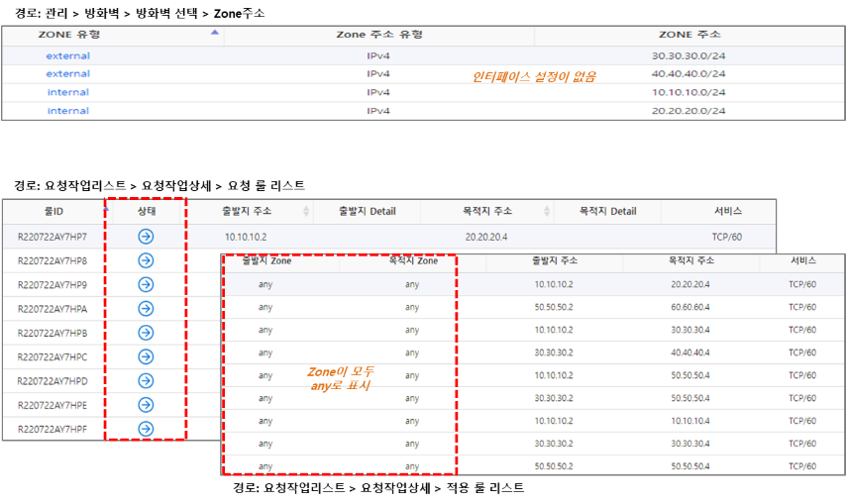
Task: Click status arrow icon for rule R220722AY7HP7
Action: point(146,237)
